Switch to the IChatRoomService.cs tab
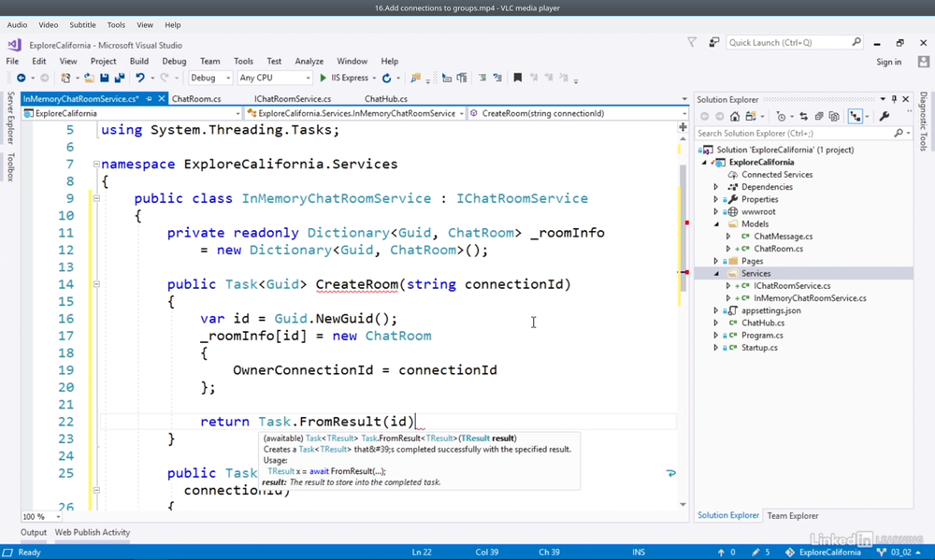This screenshot has width=935, height=560. (292, 99)
